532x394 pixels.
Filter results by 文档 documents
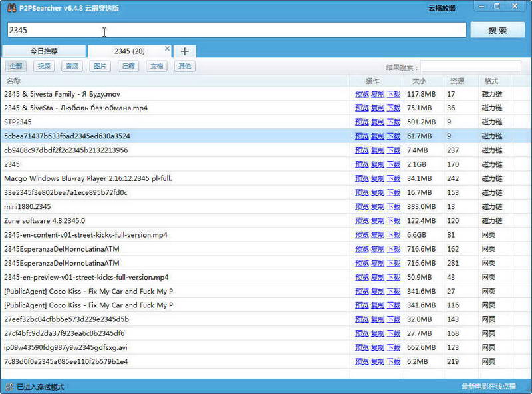(x=156, y=66)
